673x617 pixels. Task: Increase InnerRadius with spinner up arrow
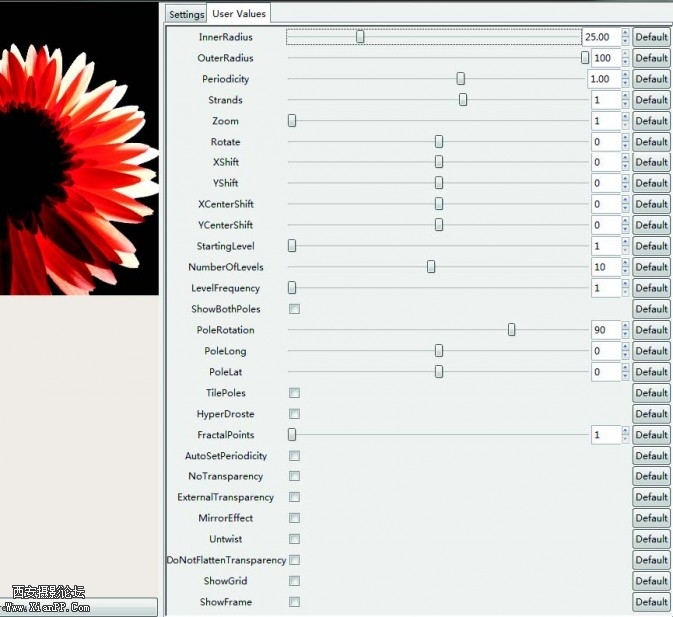coord(625,33)
